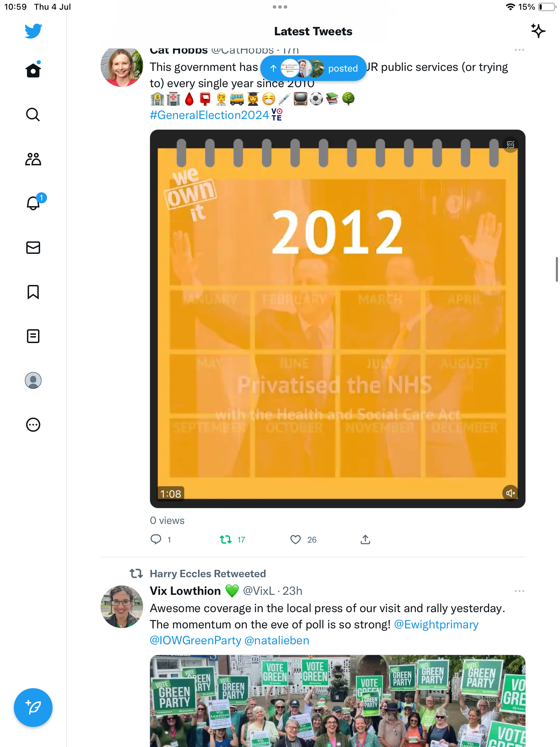Open more options for Vix Lowthion tweet
The width and height of the screenshot is (560, 747).
pyautogui.click(x=519, y=591)
